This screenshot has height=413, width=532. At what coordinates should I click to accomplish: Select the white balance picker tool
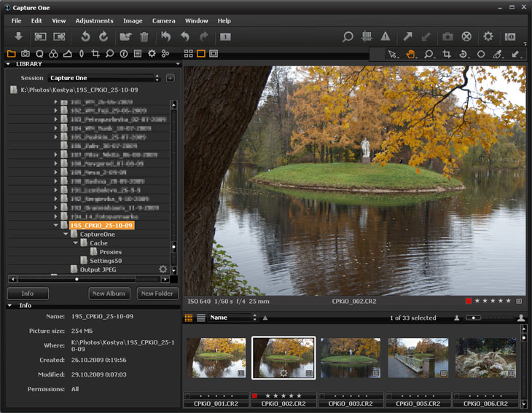tap(498, 54)
